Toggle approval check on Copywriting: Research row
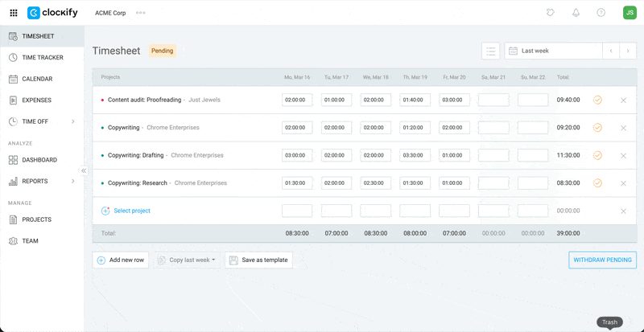 [x=597, y=183]
